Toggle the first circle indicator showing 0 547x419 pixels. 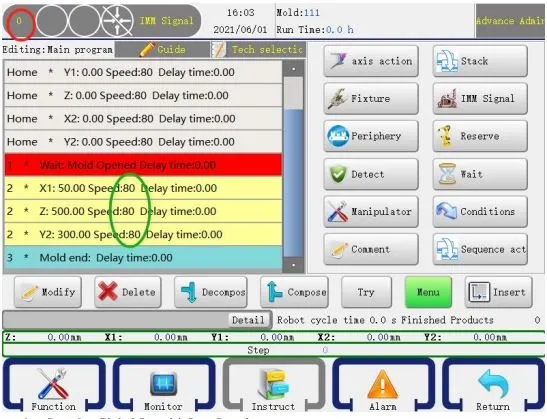coord(20,22)
